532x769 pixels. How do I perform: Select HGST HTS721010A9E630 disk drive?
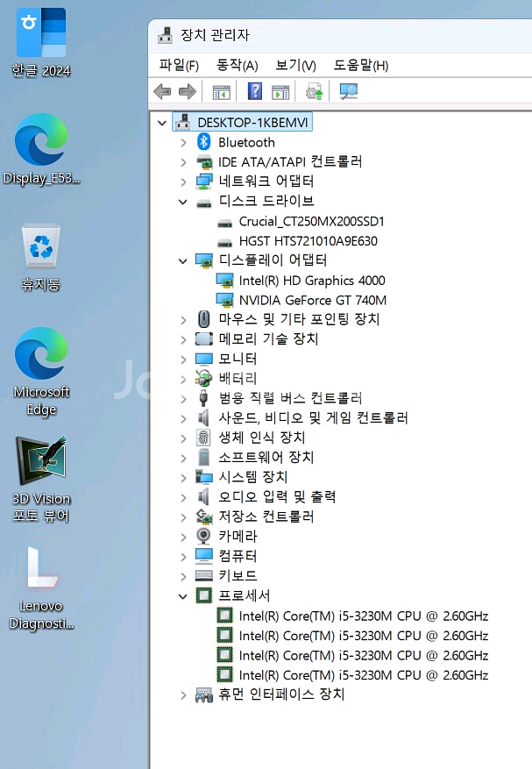[308, 241]
